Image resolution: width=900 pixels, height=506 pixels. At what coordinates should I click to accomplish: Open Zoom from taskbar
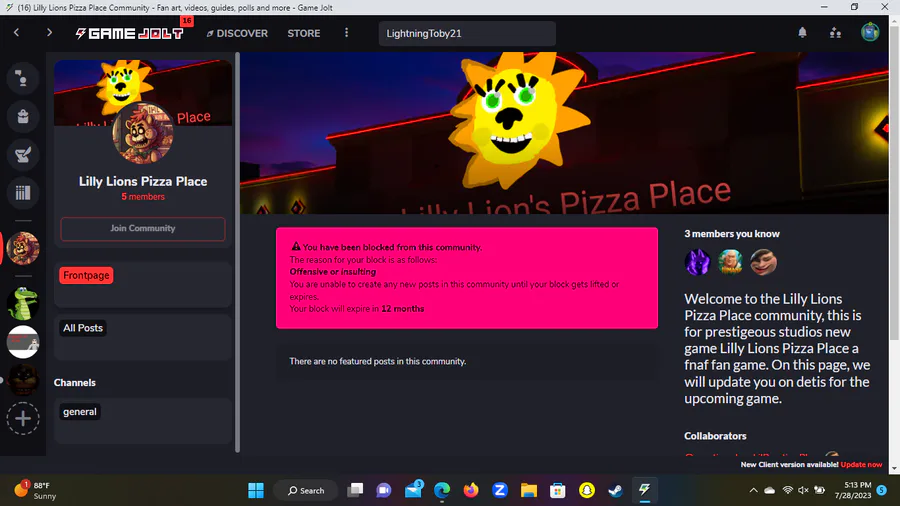click(x=500, y=491)
